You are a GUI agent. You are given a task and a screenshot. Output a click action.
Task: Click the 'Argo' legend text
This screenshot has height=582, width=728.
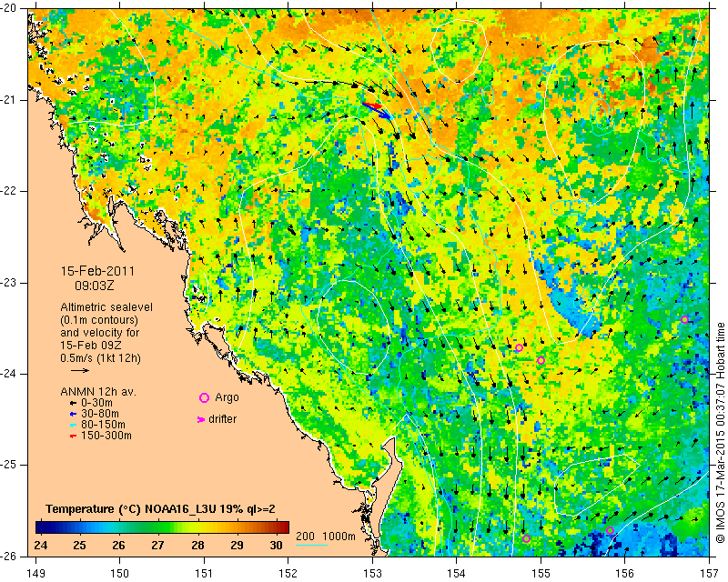coord(227,397)
